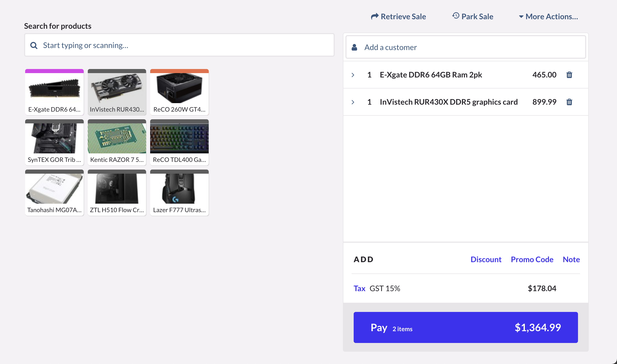The width and height of the screenshot is (617, 364).
Task: Add a Discount to the sale
Action: pos(486,259)
